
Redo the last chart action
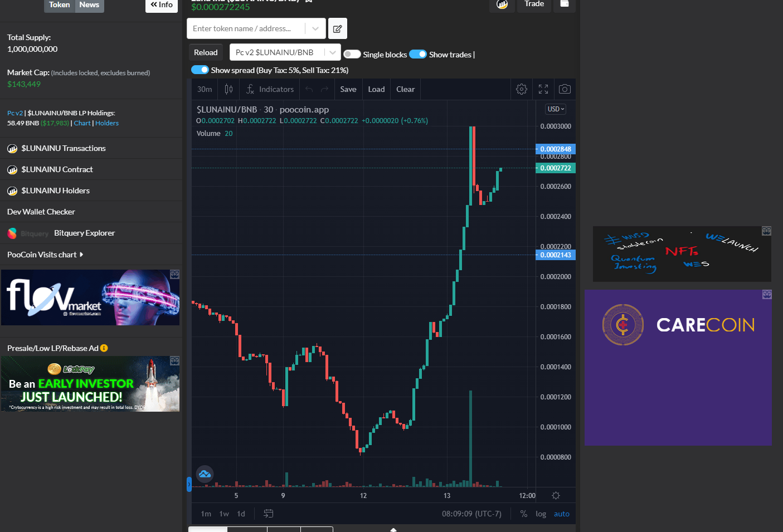tap(324, 89)
